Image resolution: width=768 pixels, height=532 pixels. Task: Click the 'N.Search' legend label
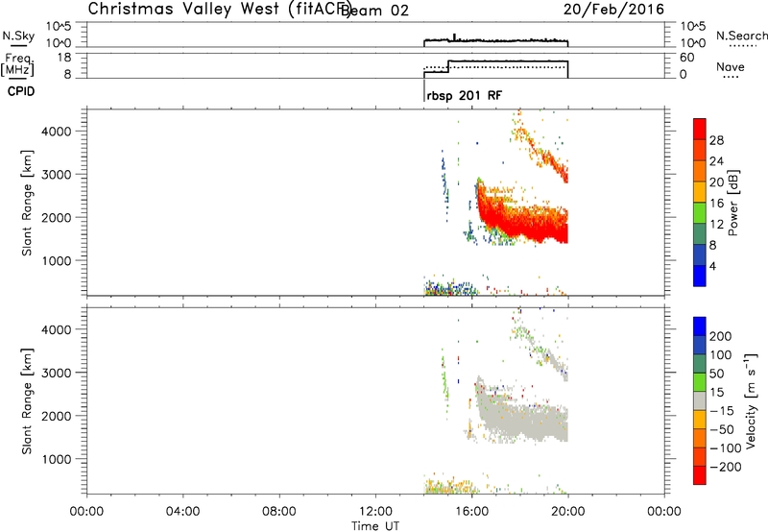click(x=742, y=36)
